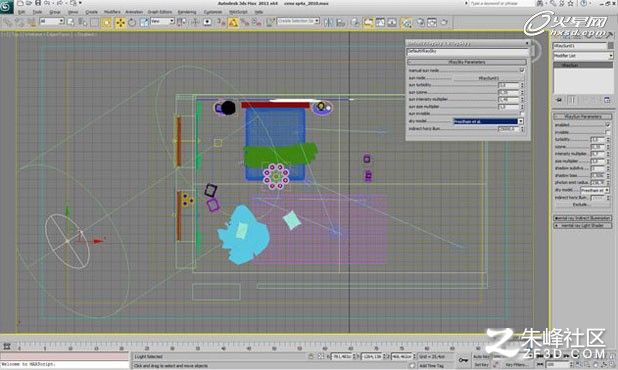Expand the mental ray Indirect Illumination rollout
Viewport: 618px width, 370px height.
[x=583, y=218]
